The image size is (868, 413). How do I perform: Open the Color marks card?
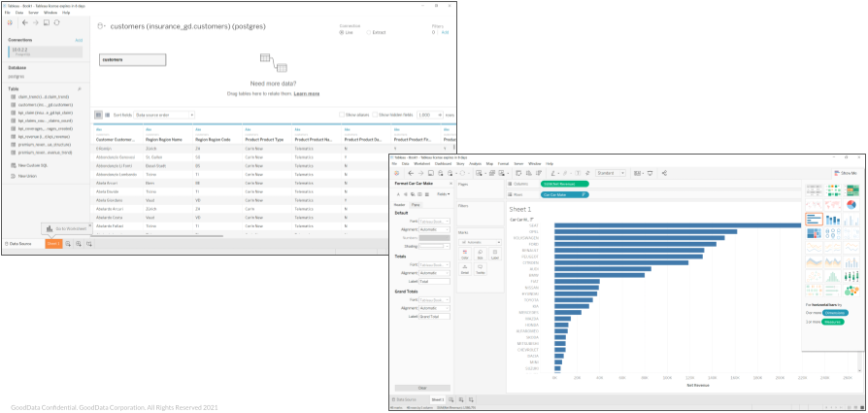pos(464,254)
